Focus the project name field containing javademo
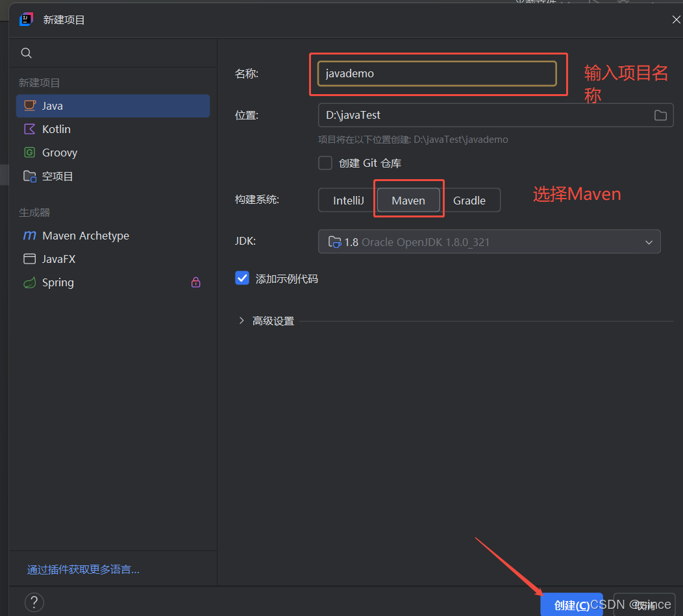Image resolution: width=683 pixels, height=616 pixels. 437,73
